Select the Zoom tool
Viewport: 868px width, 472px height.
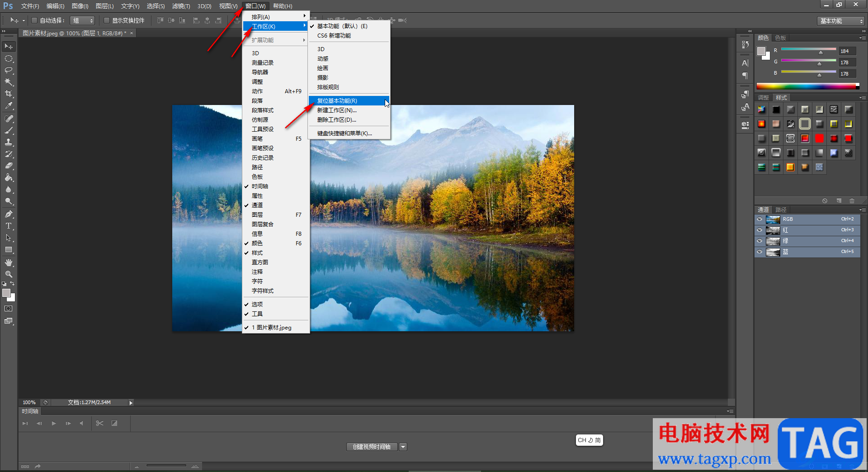pos(9,274)
